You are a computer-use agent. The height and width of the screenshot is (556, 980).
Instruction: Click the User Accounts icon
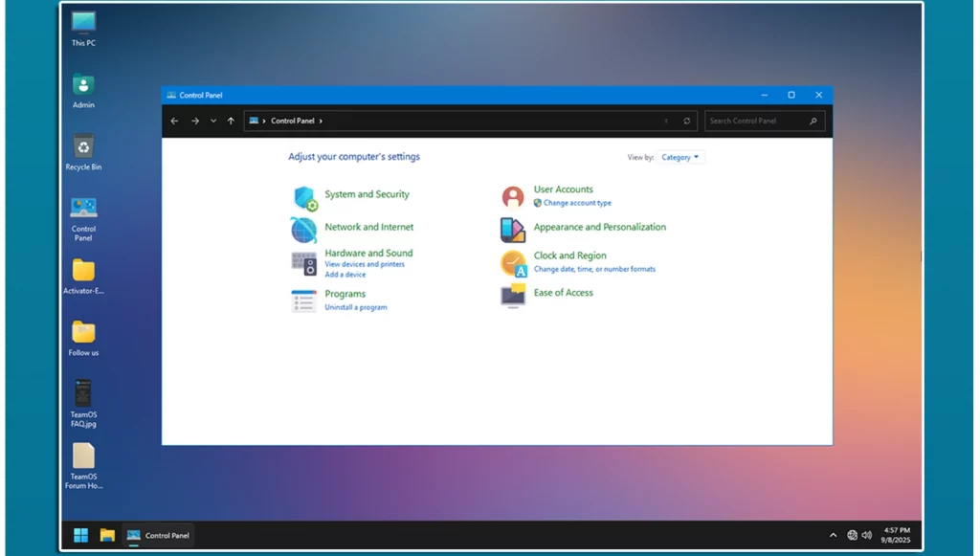pos(513,197)
